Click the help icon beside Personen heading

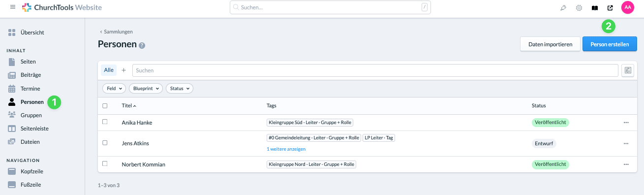pyautogui.click(x=142, y=45)
